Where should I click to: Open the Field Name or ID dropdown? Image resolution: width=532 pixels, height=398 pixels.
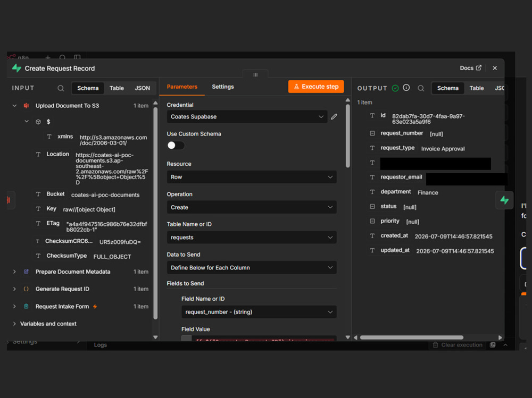tap(259, 312)
